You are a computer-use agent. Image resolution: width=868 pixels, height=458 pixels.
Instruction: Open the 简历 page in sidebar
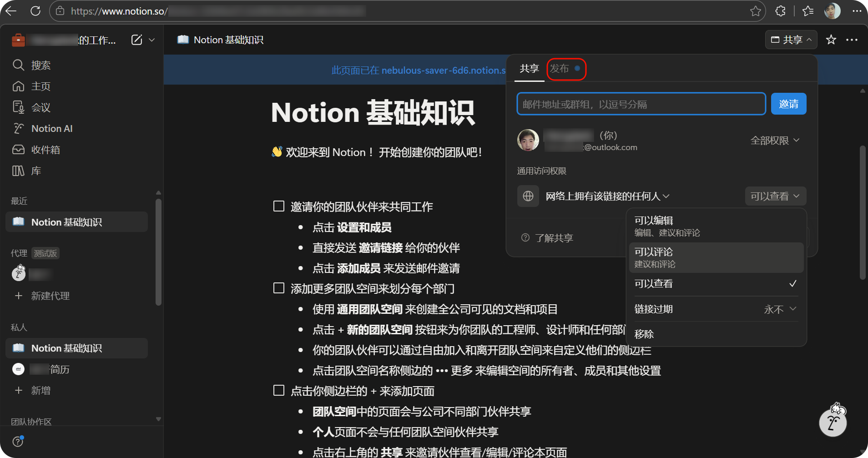click(76, 369)
